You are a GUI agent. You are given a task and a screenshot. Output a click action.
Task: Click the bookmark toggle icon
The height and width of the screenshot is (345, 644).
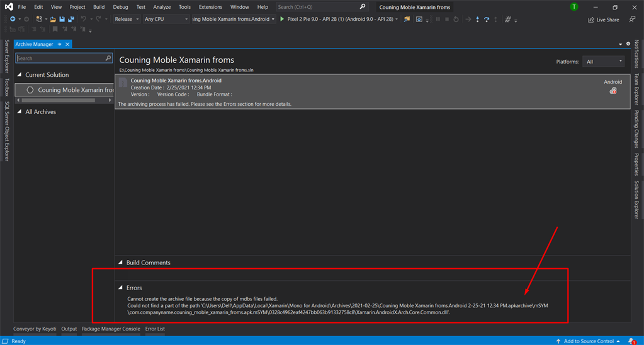point(55,29)
